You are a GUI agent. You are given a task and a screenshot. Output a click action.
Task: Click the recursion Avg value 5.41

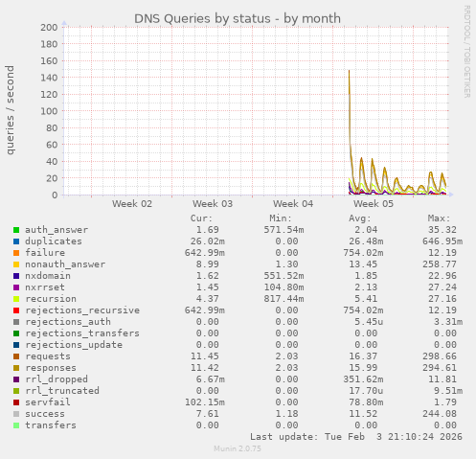click(x=366, y=299)
